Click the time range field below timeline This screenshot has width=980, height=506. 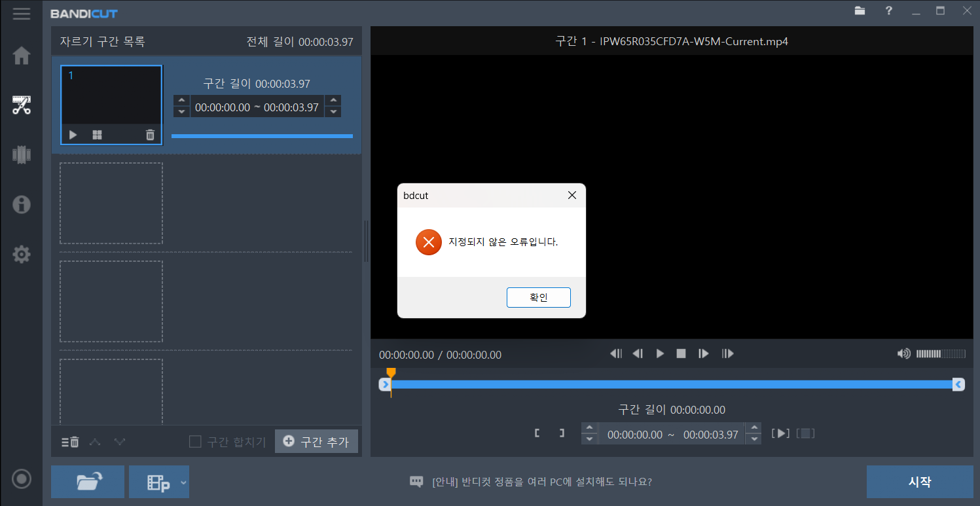coord(672,434)
